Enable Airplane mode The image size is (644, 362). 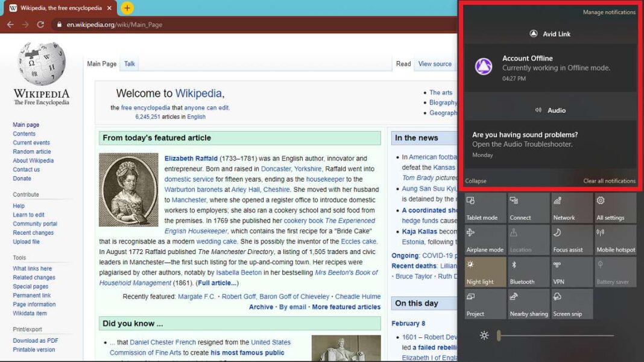485,239
